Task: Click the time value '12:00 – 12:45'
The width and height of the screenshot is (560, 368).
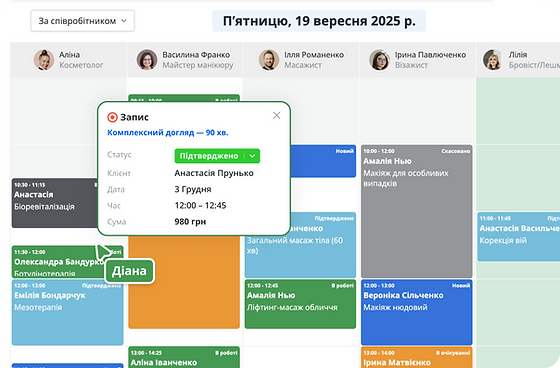Action: coord(200,205)
